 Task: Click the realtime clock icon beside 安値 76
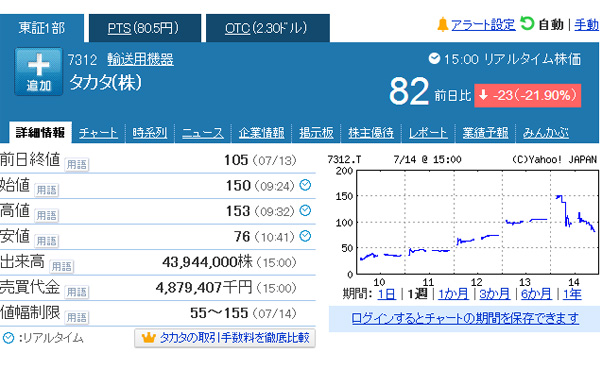tap(305, 236)
